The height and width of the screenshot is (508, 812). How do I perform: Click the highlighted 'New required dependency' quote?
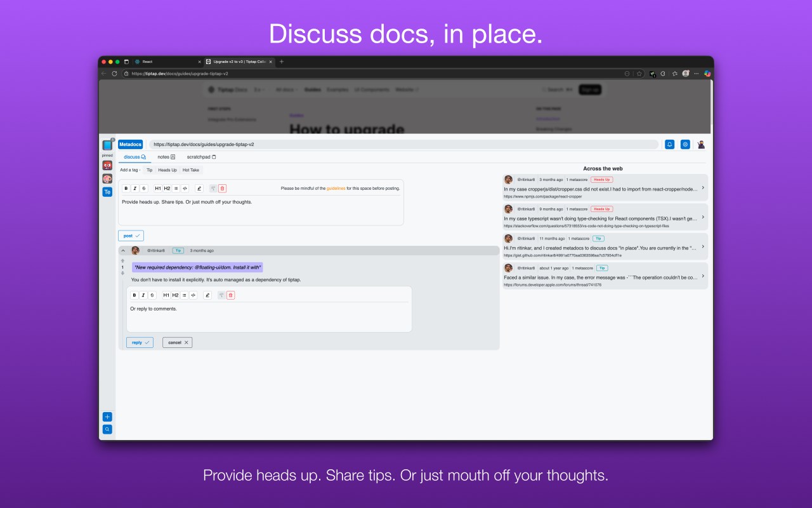pyautogui.click(x=197, y=267)
